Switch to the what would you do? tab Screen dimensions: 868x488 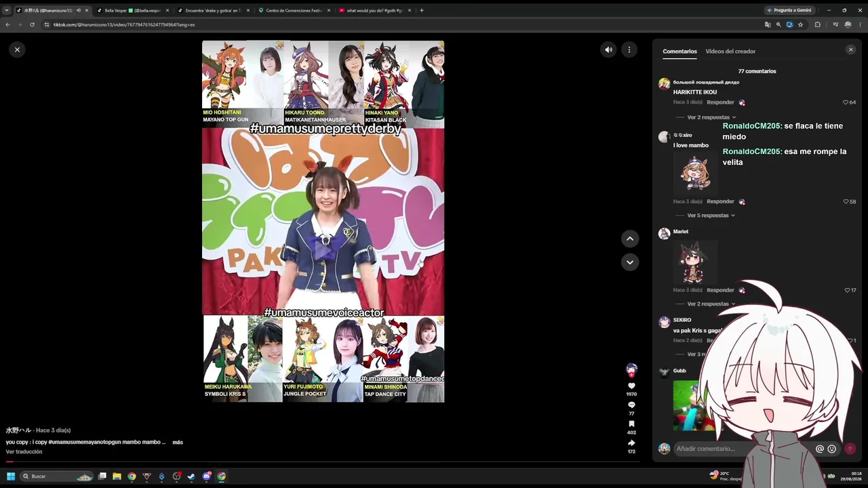tap(374, 10)
